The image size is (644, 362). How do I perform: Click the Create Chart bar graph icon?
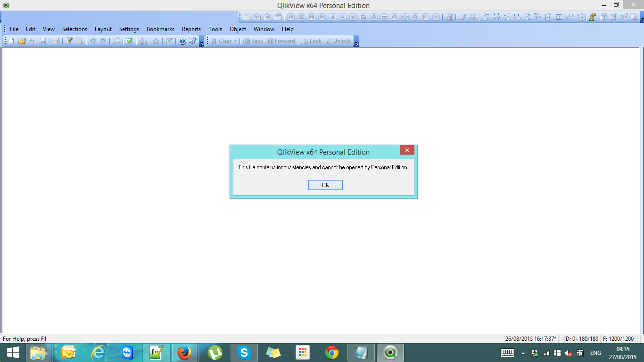pos(332,17)
